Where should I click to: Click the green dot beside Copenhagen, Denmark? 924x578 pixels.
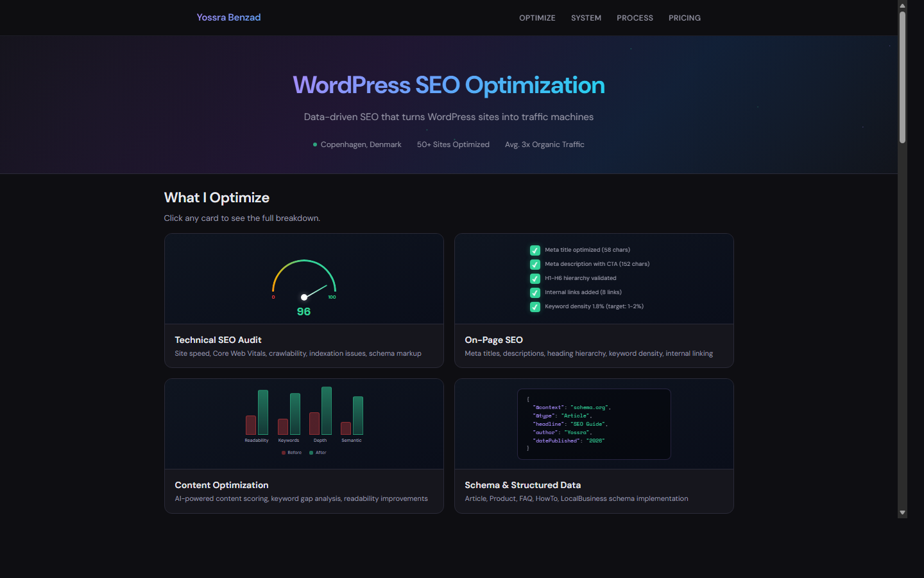point(315,144)
